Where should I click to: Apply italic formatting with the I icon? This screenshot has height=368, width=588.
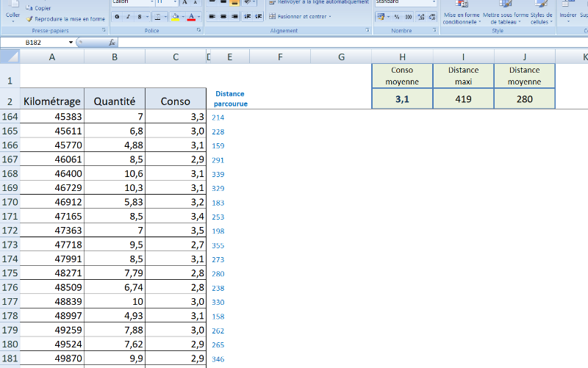point(129,16)
